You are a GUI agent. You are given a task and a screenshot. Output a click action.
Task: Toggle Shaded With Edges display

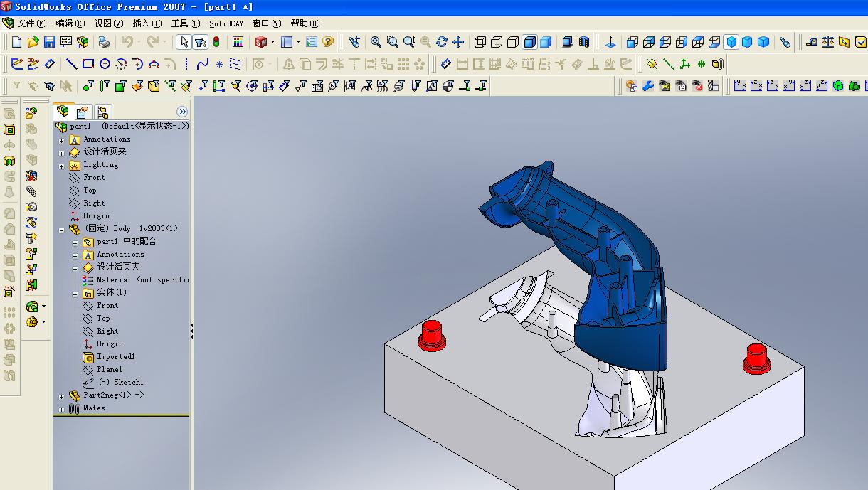pyautogui.click(x=530, y=42)
